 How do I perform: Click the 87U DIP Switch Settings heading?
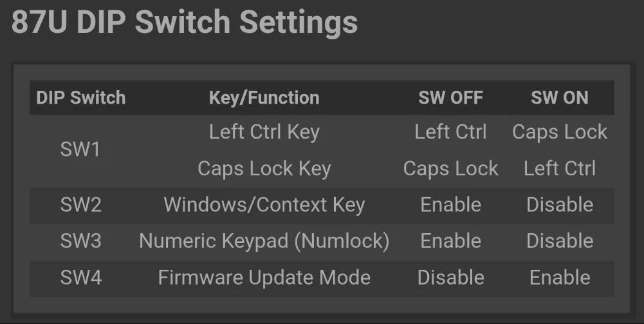[x=185, y=22]
